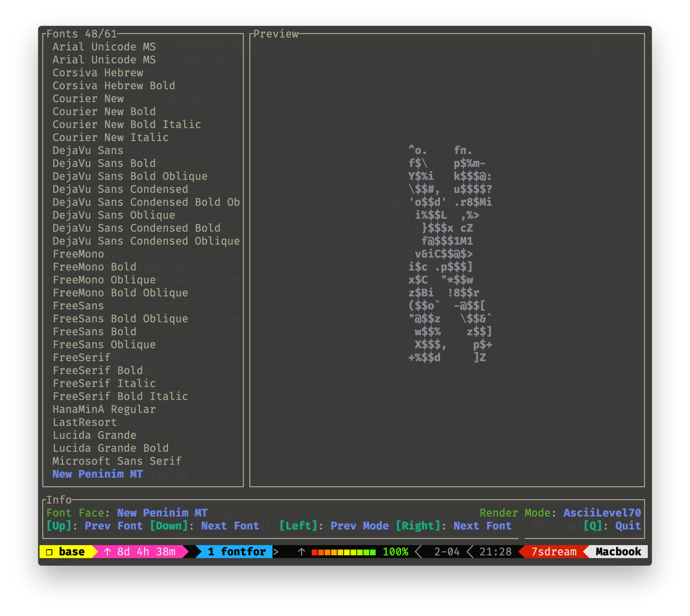The height and width of the screenshot is (616, 690).
Task: Select 'HanaMinA Regular' font
Action: [104, 409]
